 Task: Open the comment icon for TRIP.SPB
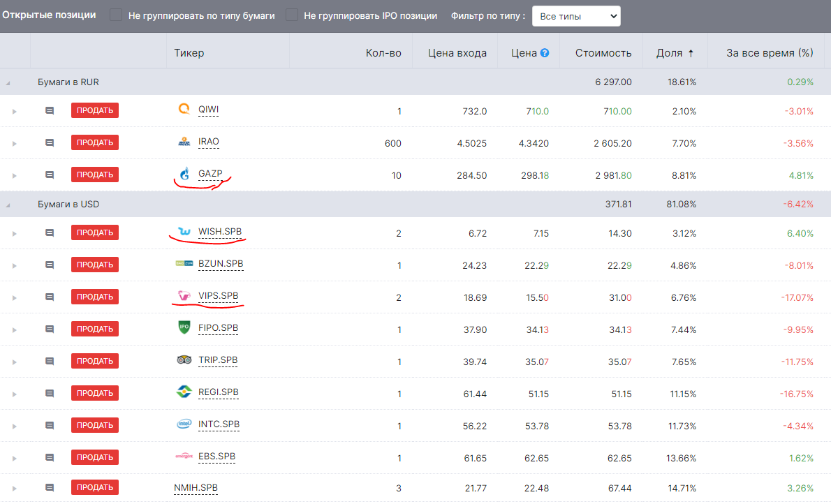(x=50, y=362)
